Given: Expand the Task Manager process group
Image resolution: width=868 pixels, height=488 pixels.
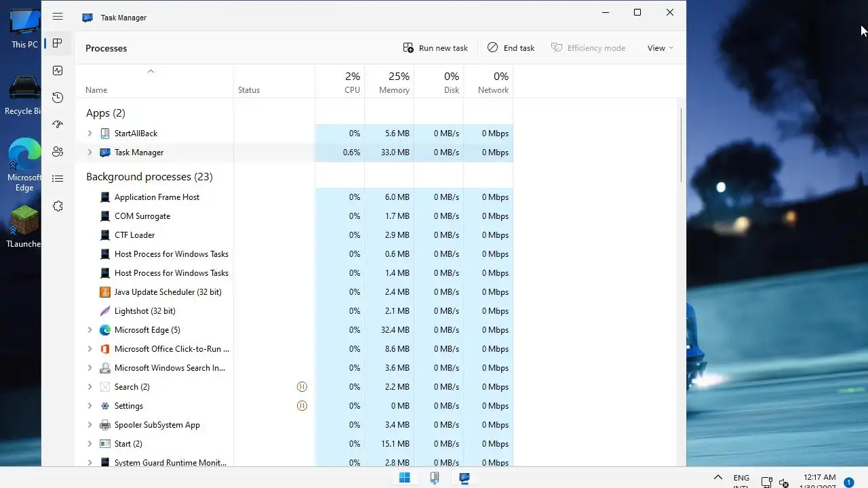Looking at the screenshot, I should [x=90, y=152].
